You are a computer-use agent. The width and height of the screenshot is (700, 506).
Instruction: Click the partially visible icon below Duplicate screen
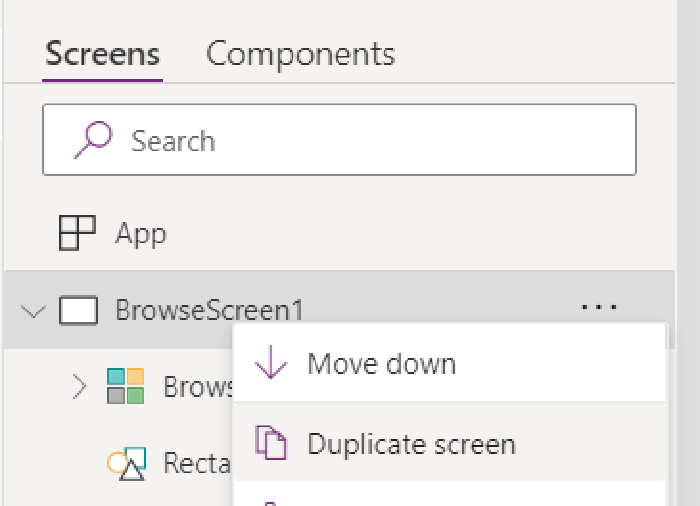271,501
